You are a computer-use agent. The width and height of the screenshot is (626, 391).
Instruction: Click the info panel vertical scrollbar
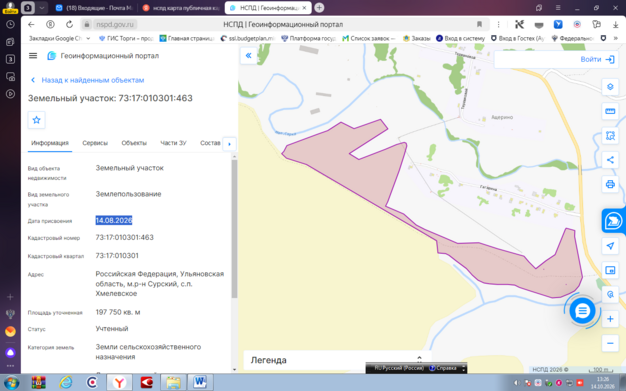[x=234, y=228]
